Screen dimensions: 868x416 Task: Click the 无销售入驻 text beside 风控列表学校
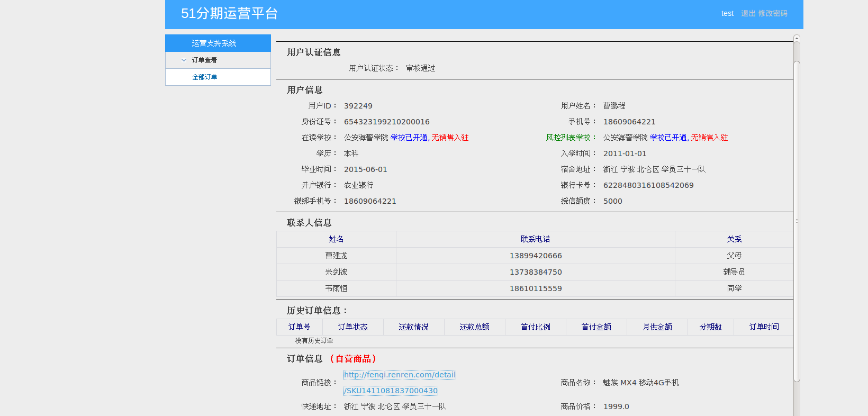coord(709,138)
